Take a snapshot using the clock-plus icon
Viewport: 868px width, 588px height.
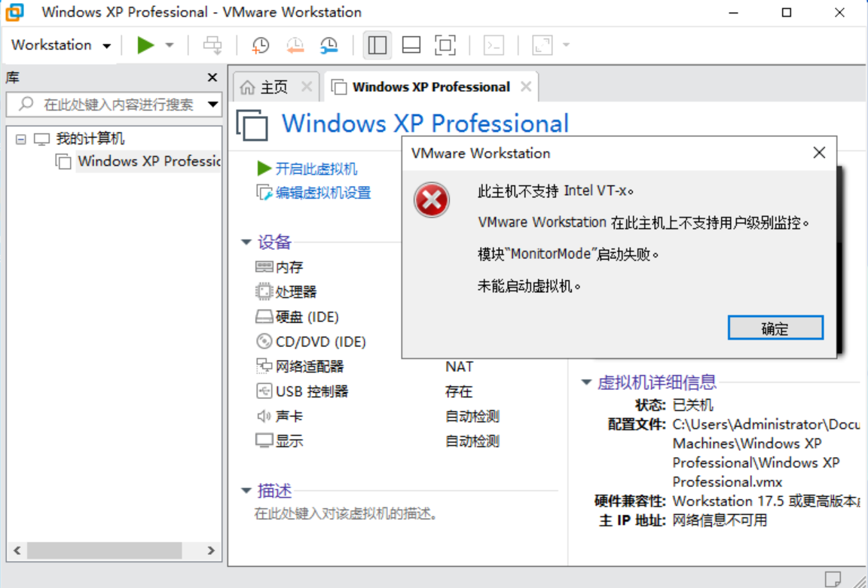[x=260, y=45]
